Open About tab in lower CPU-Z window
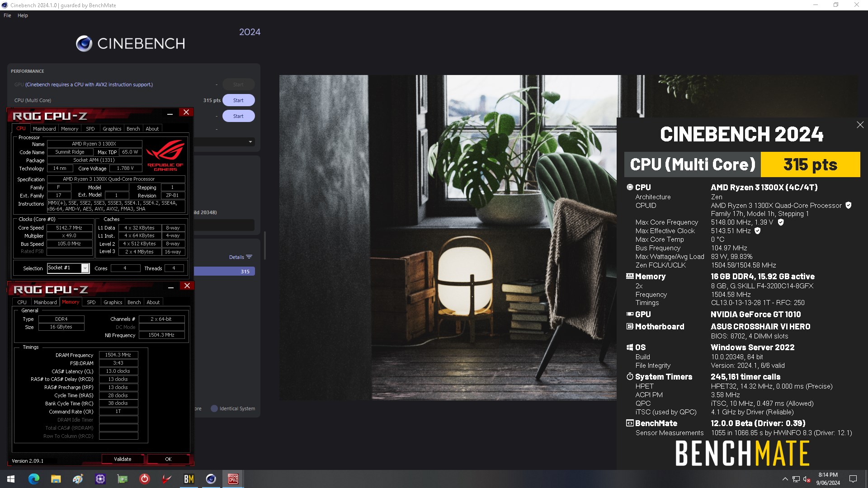This screenshot has width=868, height=488. click(153, 302)
